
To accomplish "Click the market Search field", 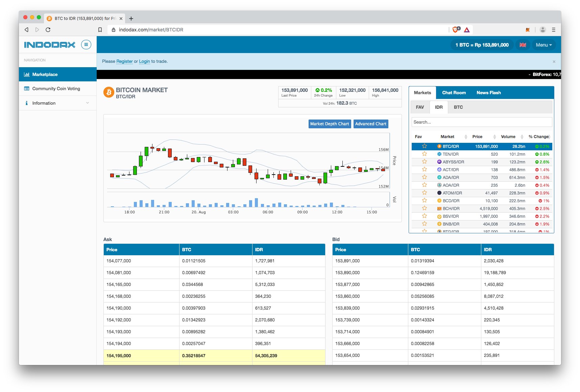I will tap(482, 122).
